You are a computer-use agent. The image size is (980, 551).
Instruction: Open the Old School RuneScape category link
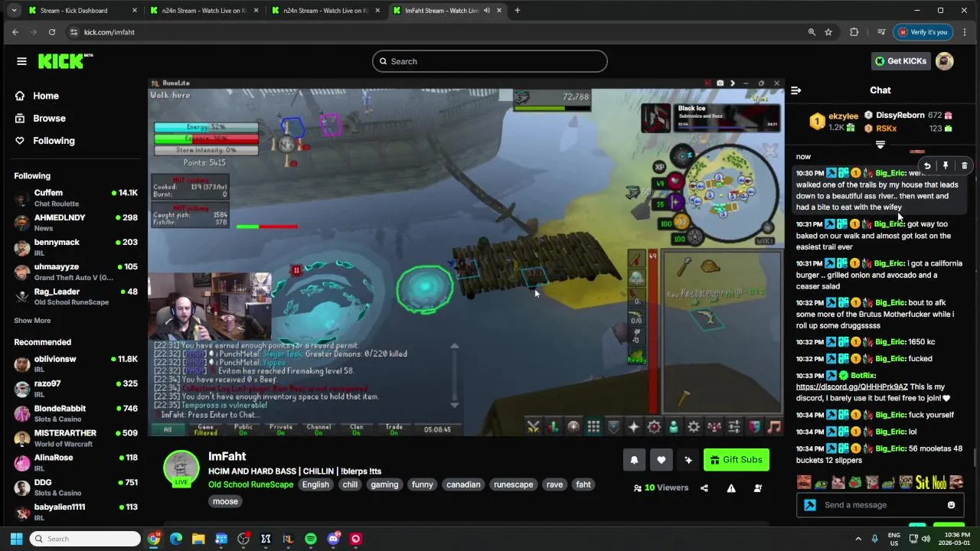pyautogui.click(x=251, y=484)
